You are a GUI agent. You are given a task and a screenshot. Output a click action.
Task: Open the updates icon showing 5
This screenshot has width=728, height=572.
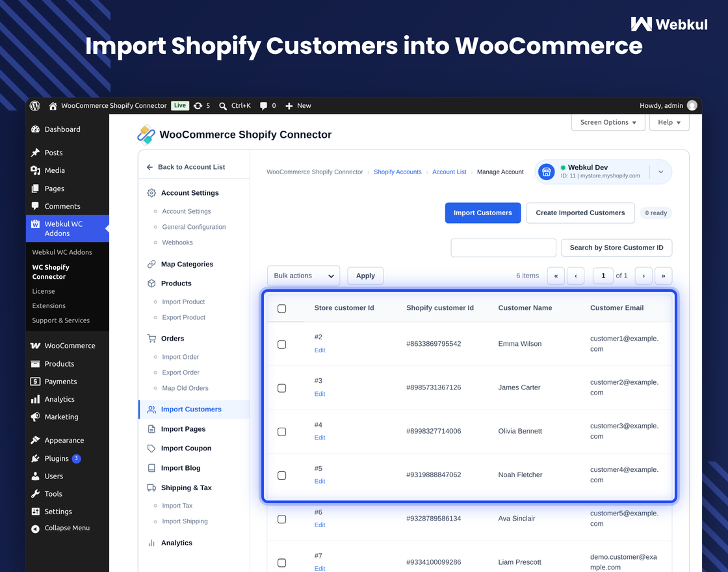pos(198,106)
